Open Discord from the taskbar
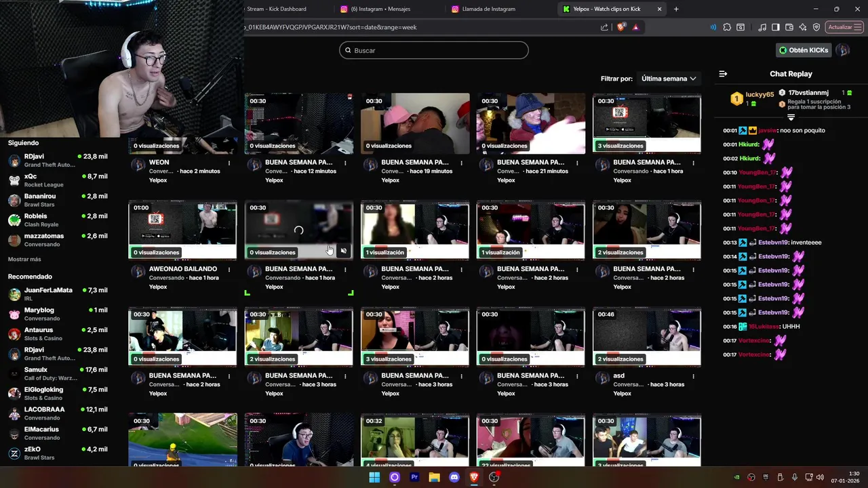 [454, 477]
